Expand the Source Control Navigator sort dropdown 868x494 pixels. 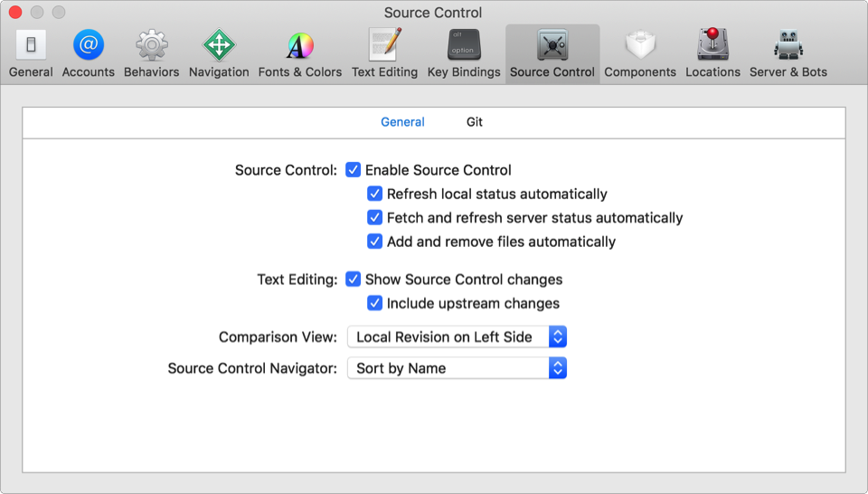coord(457,368)
